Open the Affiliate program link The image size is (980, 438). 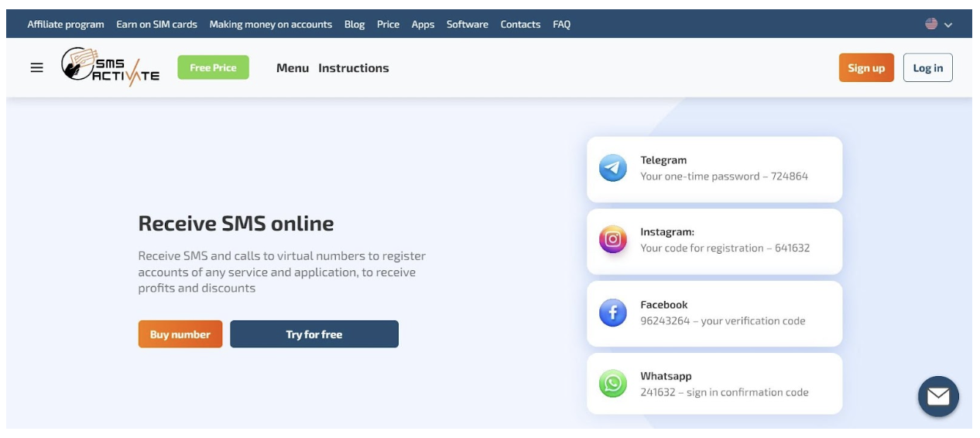coord(66,25)
